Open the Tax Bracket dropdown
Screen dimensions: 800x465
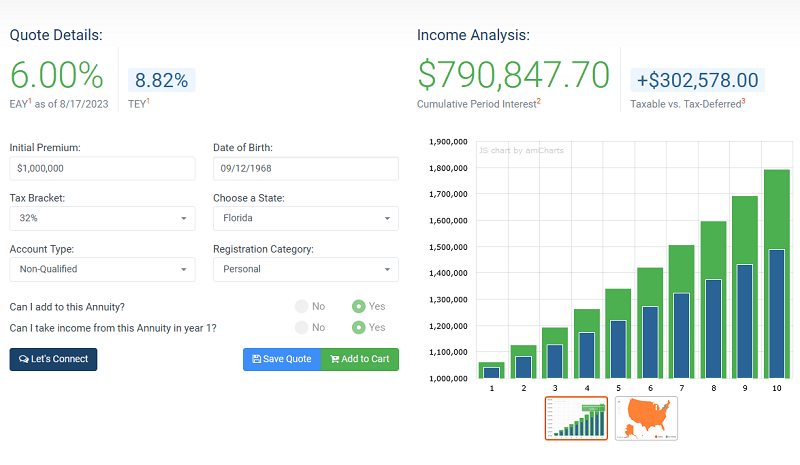pyautogui.click(x=102, y=218)
